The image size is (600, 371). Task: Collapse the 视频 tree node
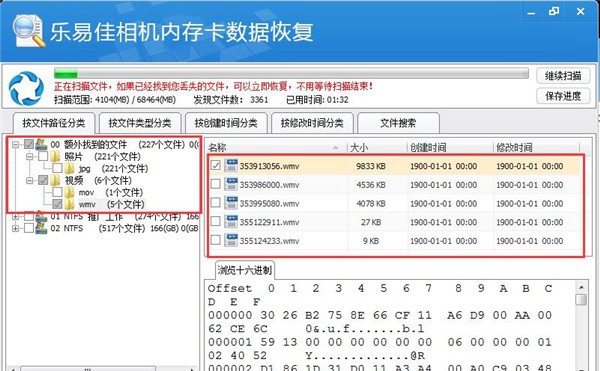click(29, 180)
